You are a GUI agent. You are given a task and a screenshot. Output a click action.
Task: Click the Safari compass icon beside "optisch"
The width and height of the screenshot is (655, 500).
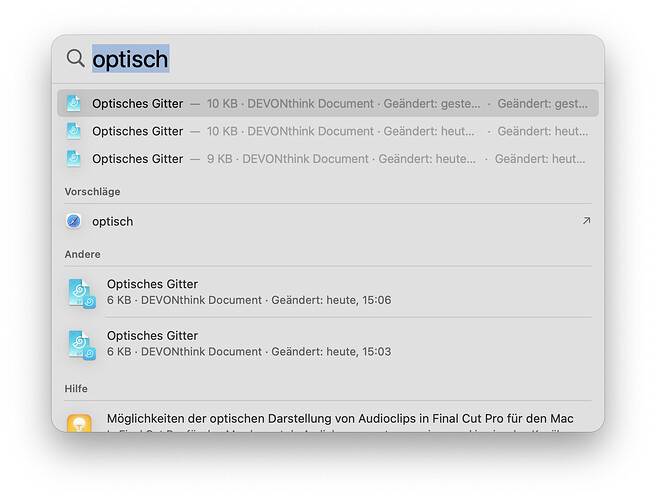[x=74, y=221]
